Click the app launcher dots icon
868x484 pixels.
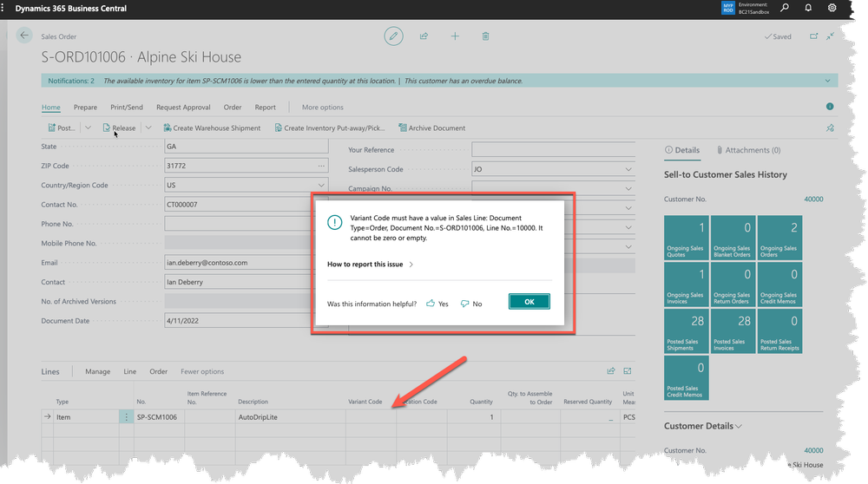point(3,8)
